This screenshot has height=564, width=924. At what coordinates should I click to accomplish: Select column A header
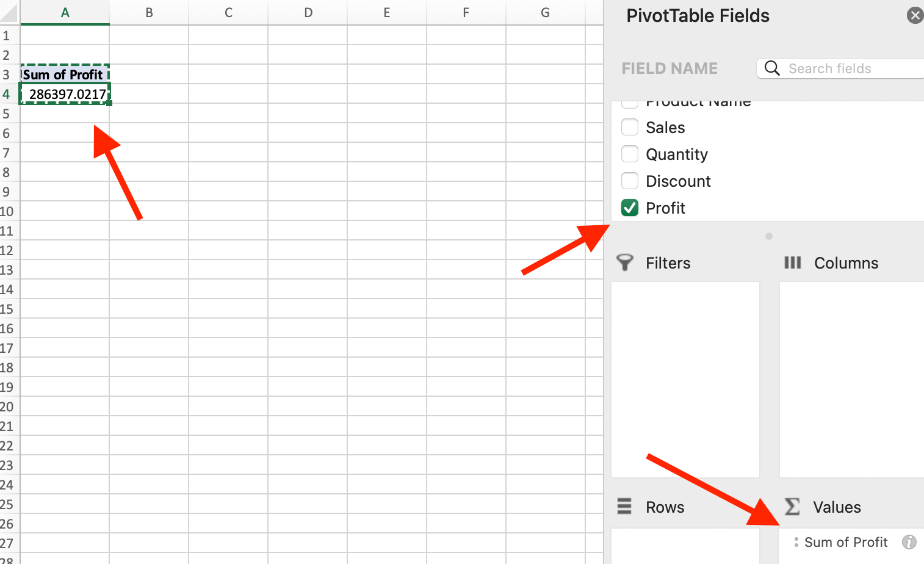tap(65, 12)
